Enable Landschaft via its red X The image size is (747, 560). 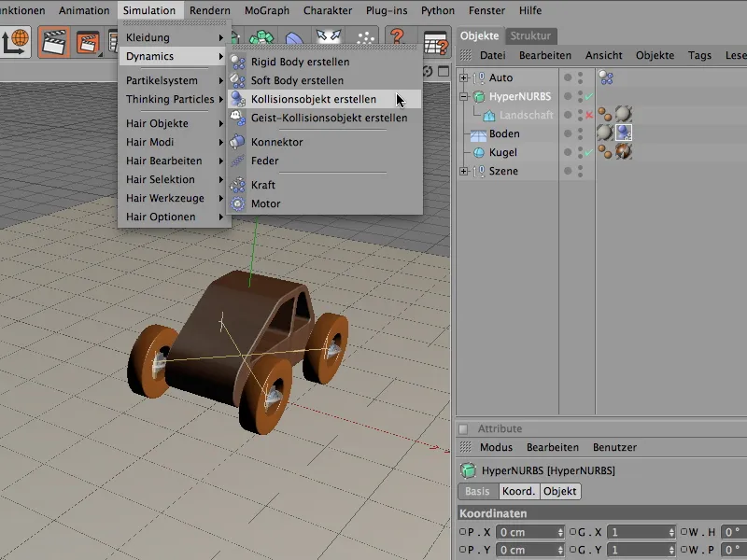click(x=588, y=116)
